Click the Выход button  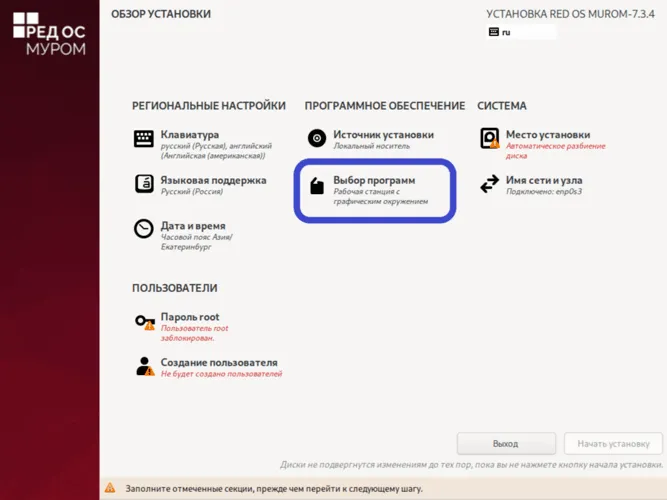tap(506, 443)
